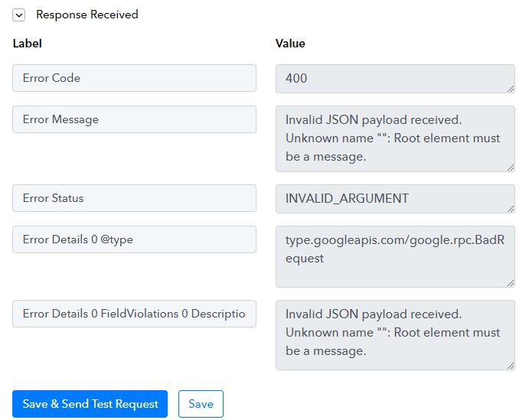Click the Response Received heading text
This screenshot has width=526, height=420.
tap(87, 15)
